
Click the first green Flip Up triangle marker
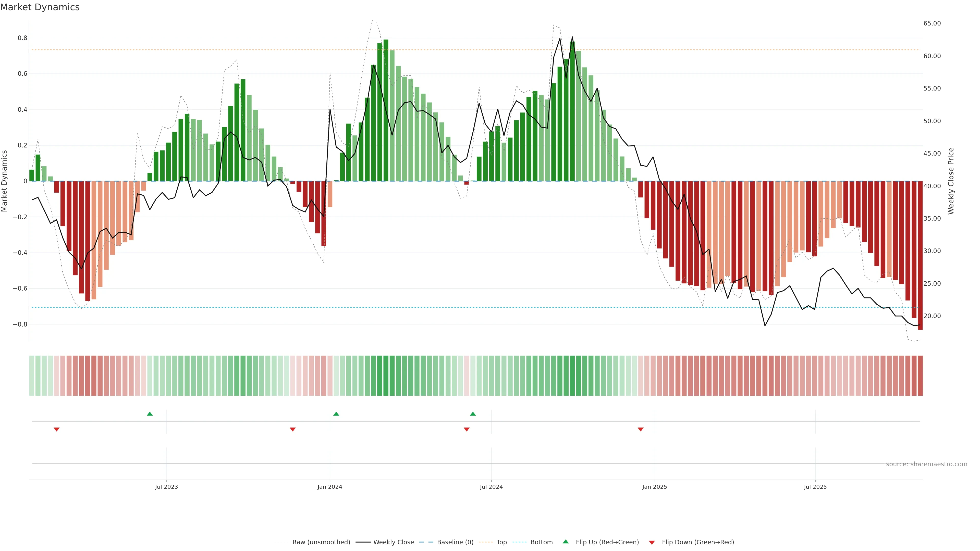click(150, 414)
